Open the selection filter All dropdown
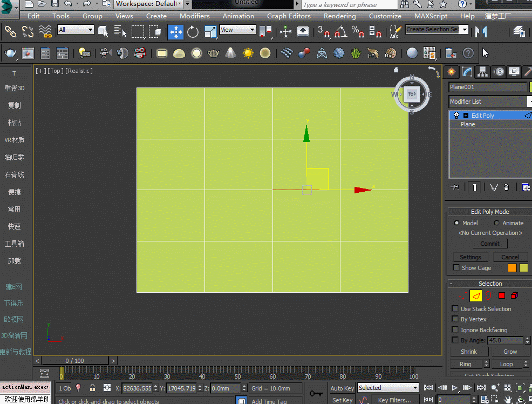 76,30
